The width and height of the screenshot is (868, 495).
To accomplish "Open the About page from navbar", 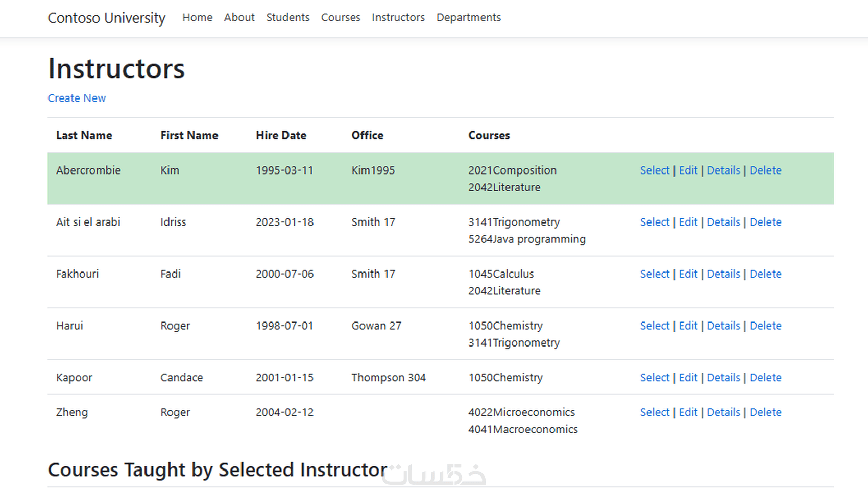I will coord(239,17).
